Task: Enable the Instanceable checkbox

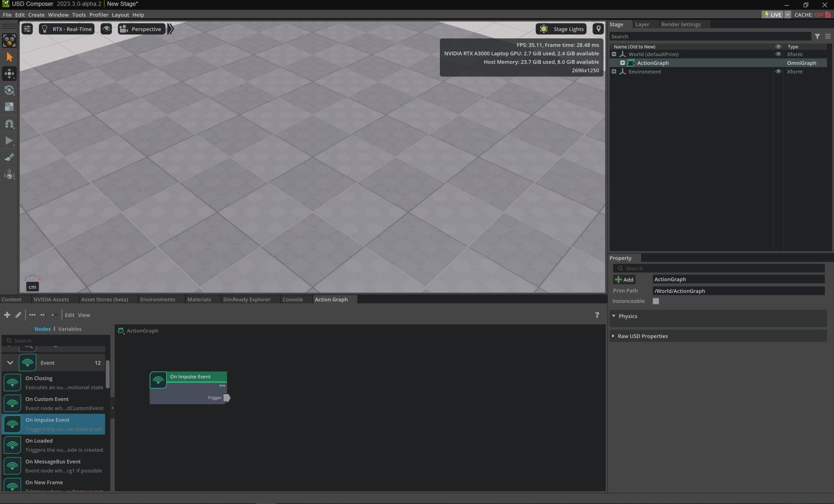Action: click(x=655, y=301)
